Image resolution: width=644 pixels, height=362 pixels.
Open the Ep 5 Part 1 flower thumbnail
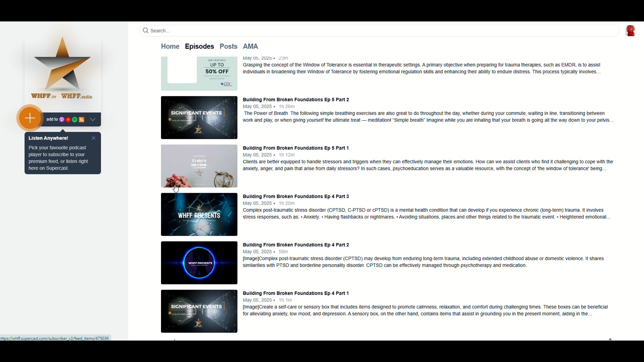coord(199,166)
